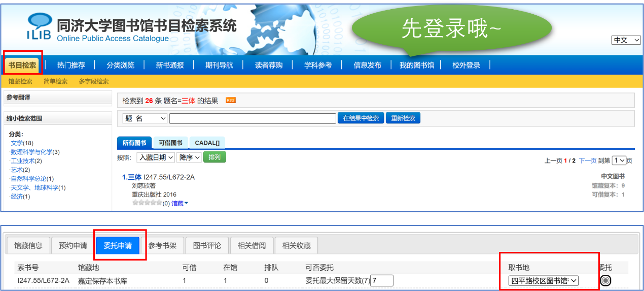Switch to the 所有图书 tab
The width and height of the screenshot is (644, 291).
[134, 143]
